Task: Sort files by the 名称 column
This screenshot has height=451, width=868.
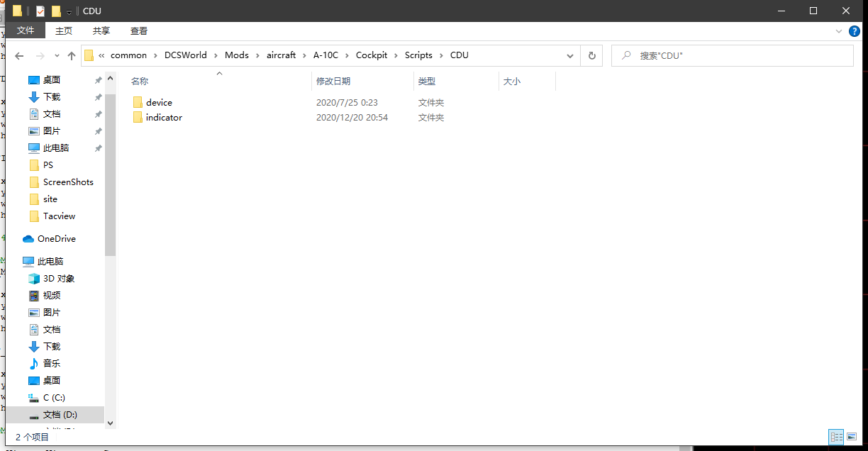Action: click(218, 82)
